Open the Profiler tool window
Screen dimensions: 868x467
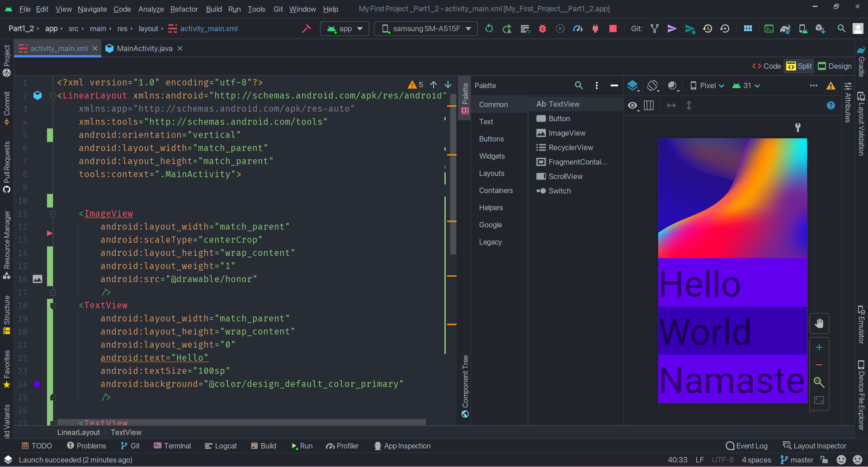pyautogui.click(x=342, y=446)
